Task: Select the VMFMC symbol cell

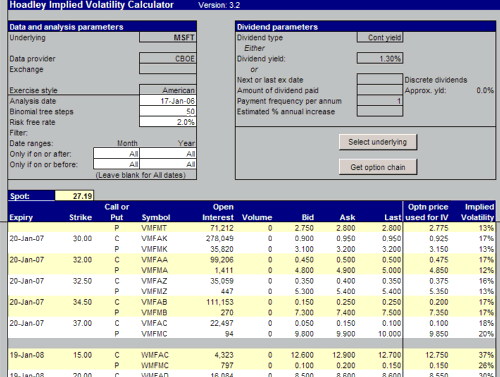Action: (154, 334)
